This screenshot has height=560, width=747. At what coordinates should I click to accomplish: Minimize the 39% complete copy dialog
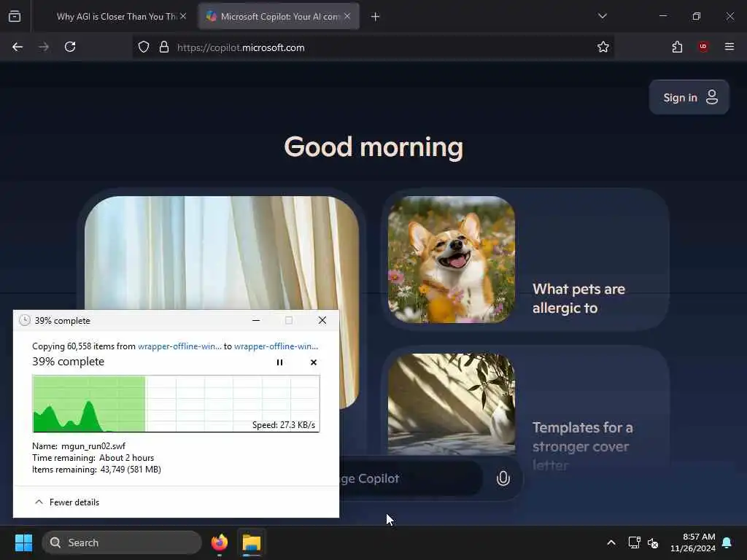(256, 321)
